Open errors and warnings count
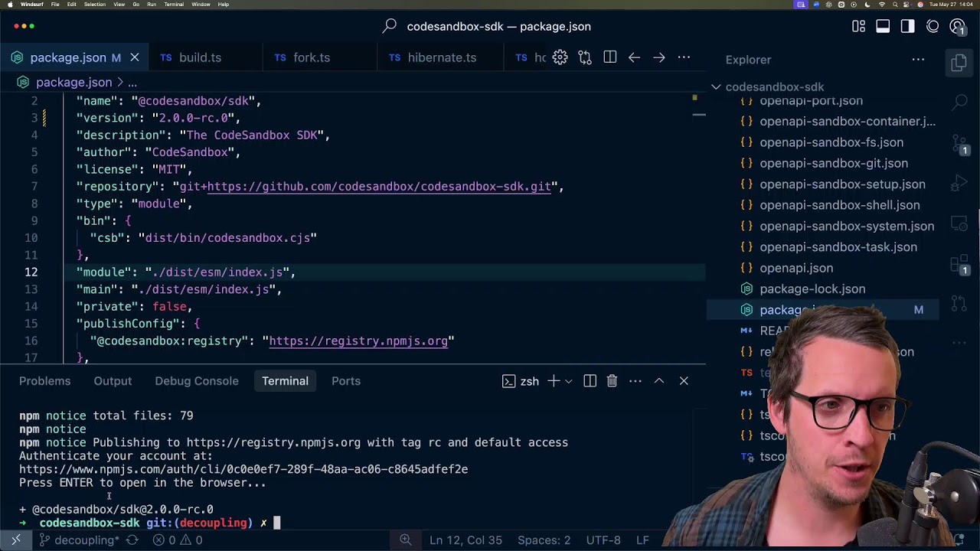Viewport: 980px width, 551px height. tap(177, 540)
